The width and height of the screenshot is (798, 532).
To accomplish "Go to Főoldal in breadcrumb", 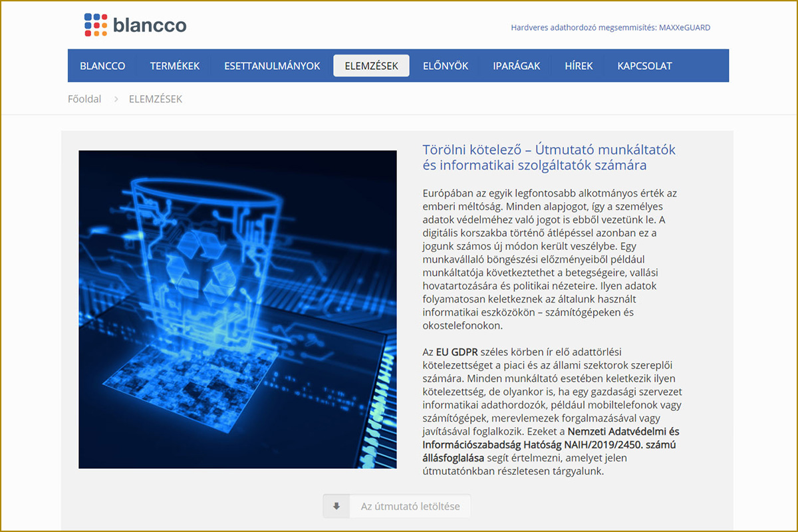I will [84, 99].
